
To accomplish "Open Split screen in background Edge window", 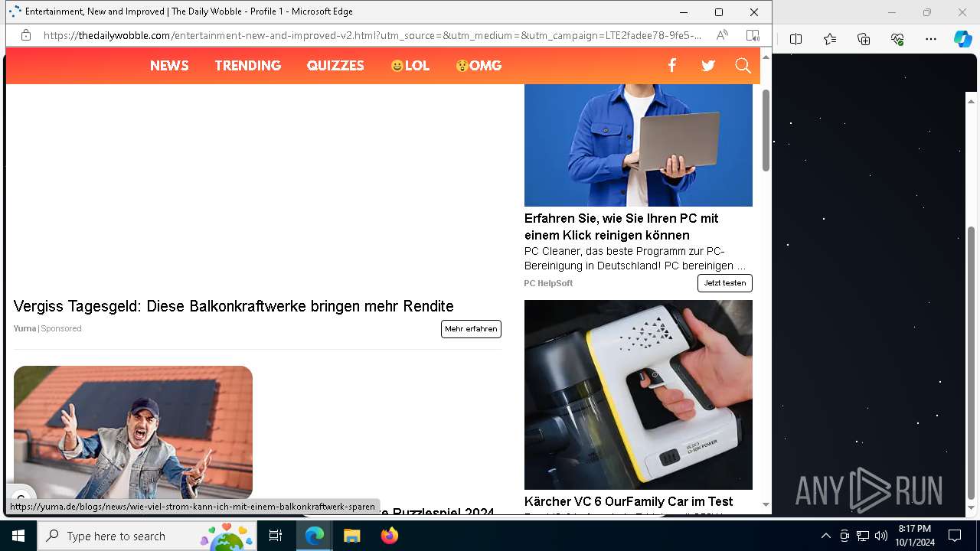I will pos(795,39).
